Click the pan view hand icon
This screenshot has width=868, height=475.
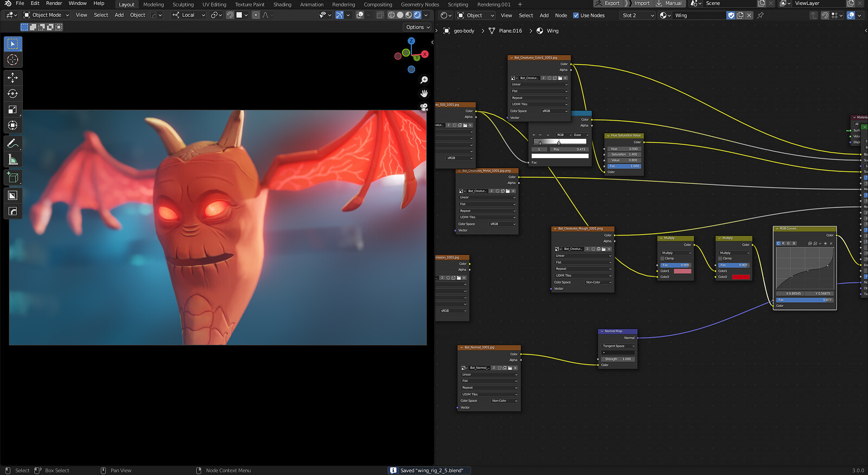point(424,93)
